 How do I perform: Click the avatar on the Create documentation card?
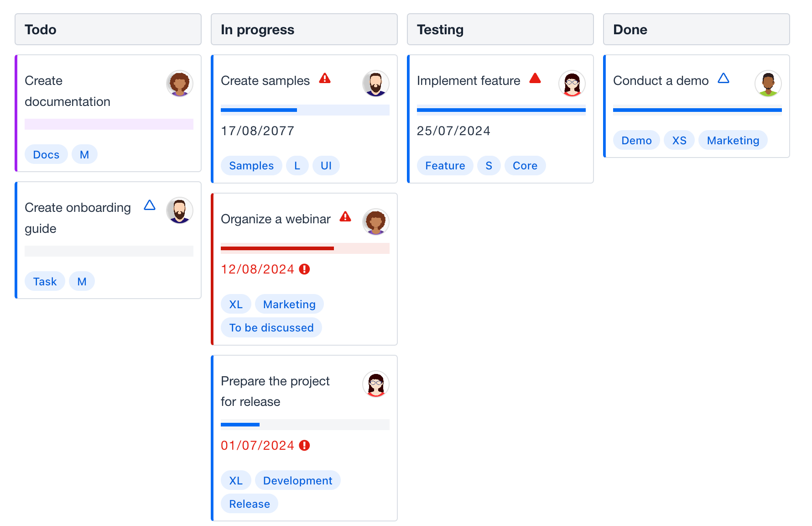tap(180, 84)
